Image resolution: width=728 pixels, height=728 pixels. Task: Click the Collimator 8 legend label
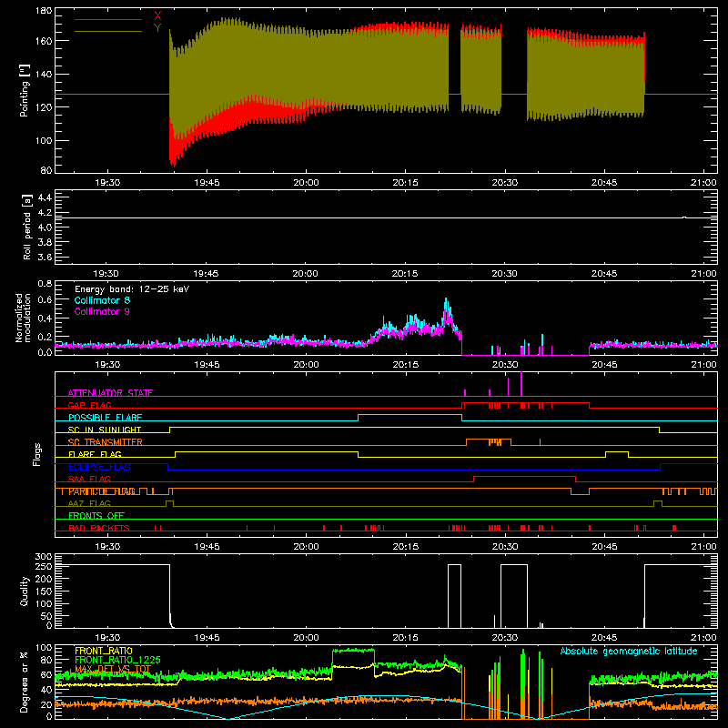pyautogui.click(x=102, y=300)
